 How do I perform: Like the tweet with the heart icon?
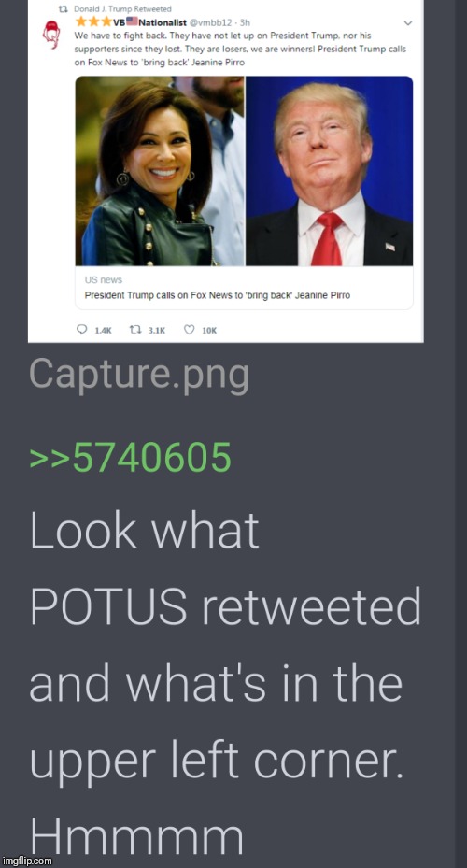(x=190, y=330)
